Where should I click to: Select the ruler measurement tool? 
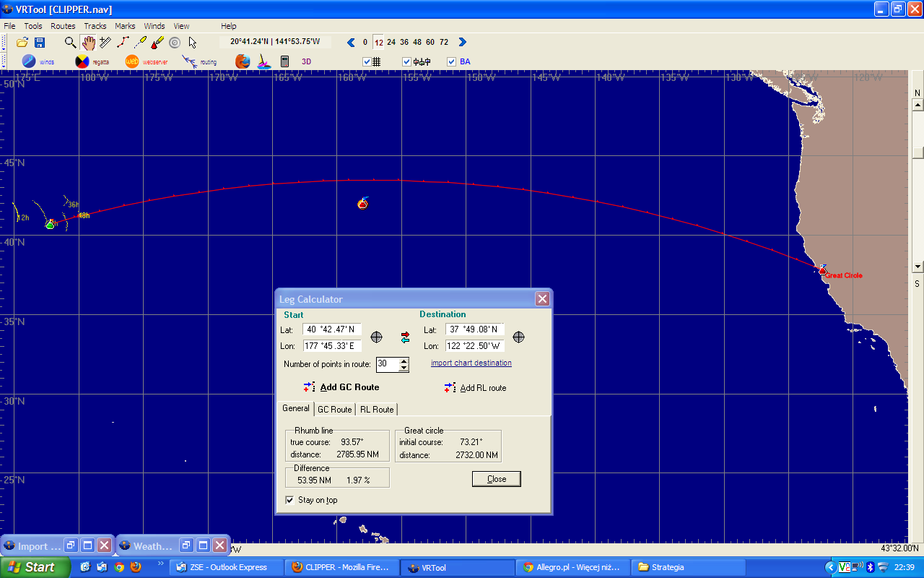pyautogui.click(x=105, y=42)
